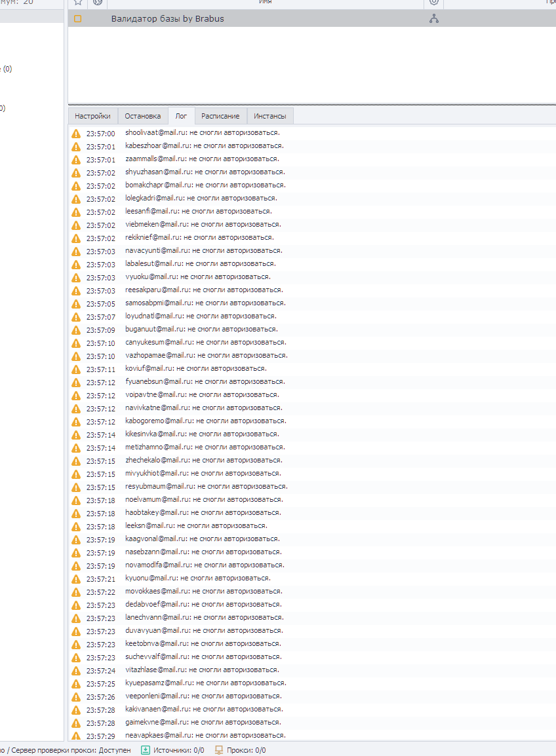The height and width of the screenshot is (756, 556).
Task: Click warning icon for vyuoku@mail.ru entry
Action: point(76,278)
